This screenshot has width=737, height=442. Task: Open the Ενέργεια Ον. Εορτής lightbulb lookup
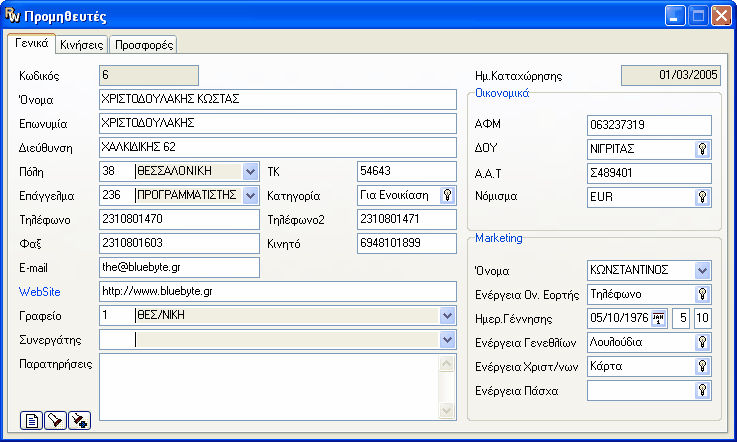(x=702, y=294)
